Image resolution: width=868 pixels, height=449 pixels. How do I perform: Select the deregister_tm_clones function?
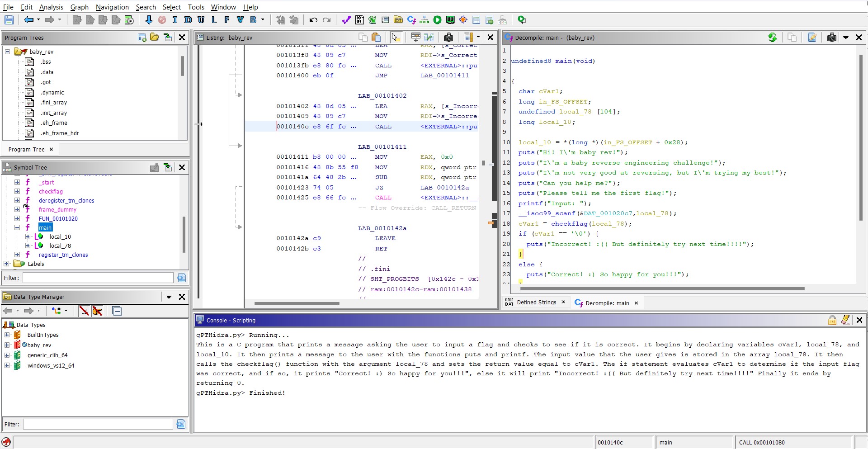pyautogui.click(x=66, y=201)
